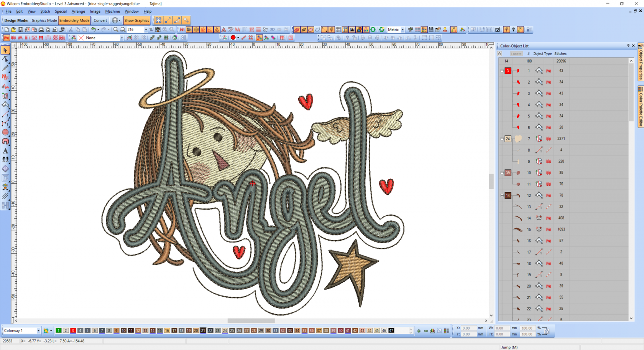Collapse color group 24 in object list
Viewport: 644px width, 350px height.
tap(502, 139)
